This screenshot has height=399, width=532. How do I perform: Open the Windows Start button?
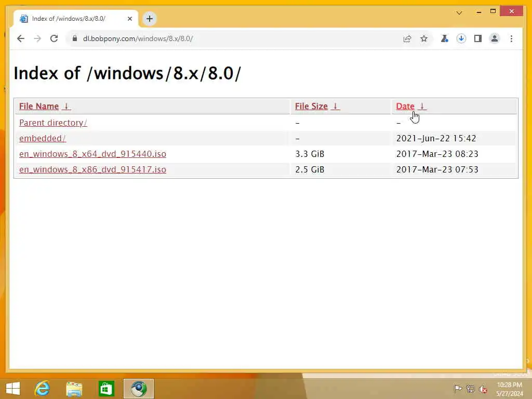pyautogui.click(x=13, y=389)
